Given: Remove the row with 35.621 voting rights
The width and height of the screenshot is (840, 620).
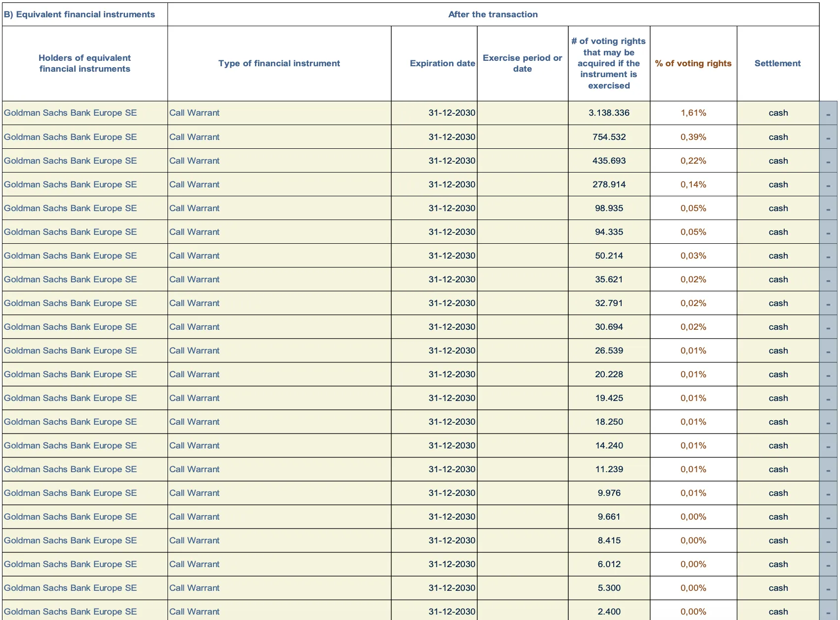Looking at the screenshot, I should click(828, 279).
